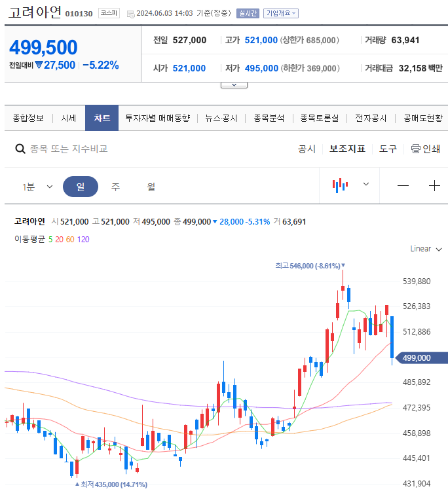Click the 공시 chart option

(307, 149)
